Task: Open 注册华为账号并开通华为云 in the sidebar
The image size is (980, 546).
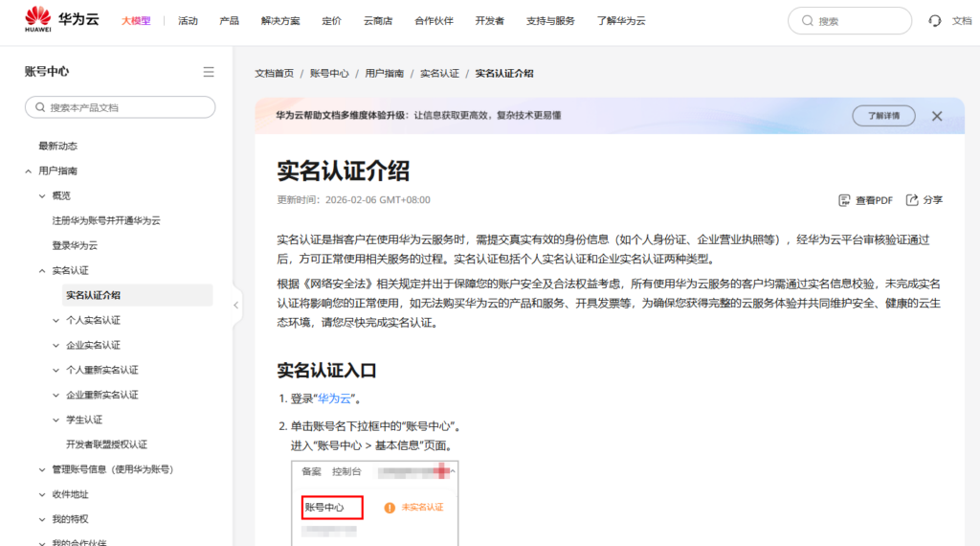Action: point(106,220)
